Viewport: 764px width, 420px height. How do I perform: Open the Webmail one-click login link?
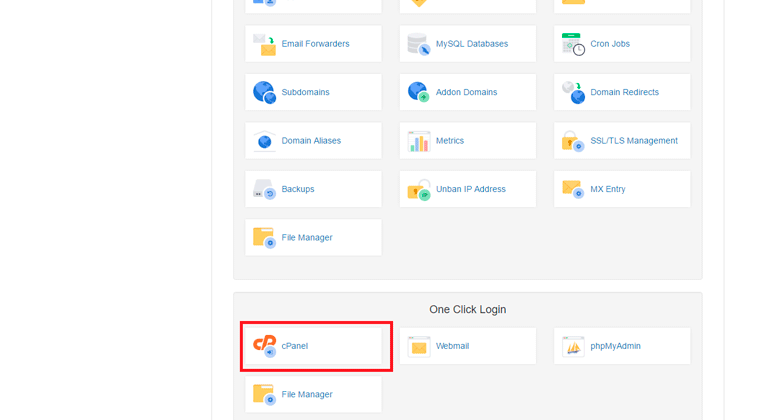tap(452, 346)
